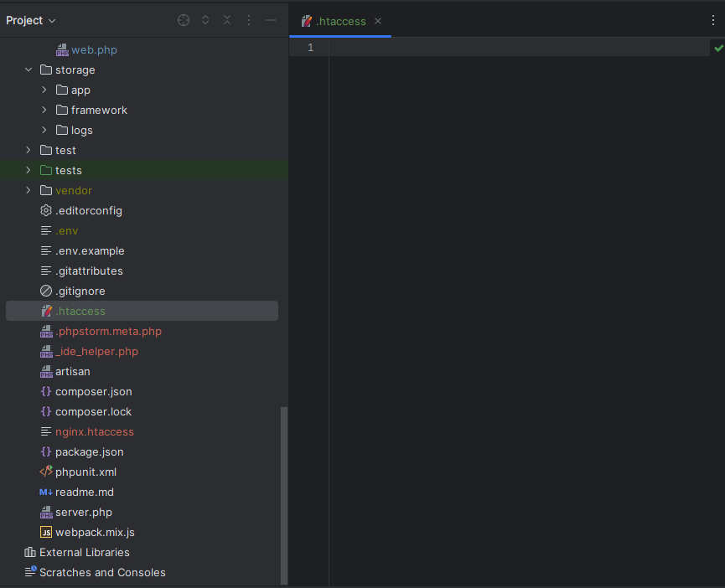Viewport: 725px width, 588px height.
Task: Click the storage folder icon
Action: click(x=46, y=70)
